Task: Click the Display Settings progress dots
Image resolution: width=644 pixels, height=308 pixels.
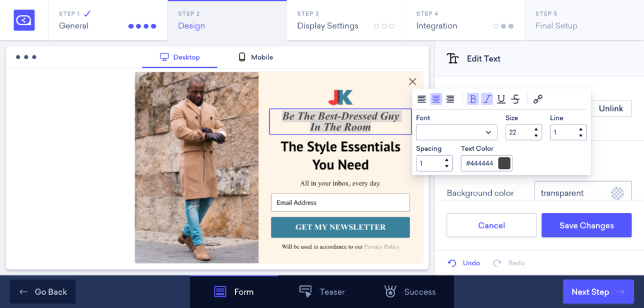Action: click(x=384, y=26)
